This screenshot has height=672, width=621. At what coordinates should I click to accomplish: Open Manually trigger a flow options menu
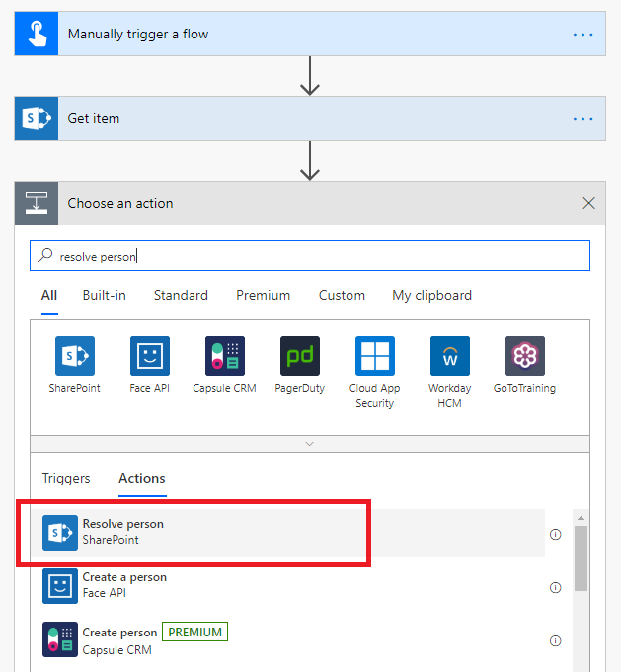pos(583,35)
